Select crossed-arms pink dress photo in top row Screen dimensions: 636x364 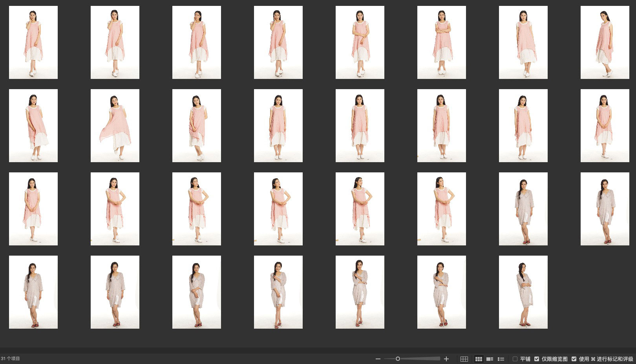(441, 42)
